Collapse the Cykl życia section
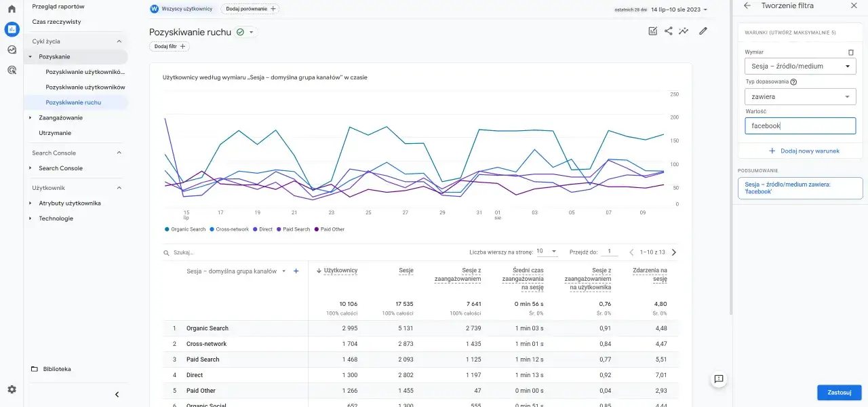Image resolution: width=868 pixels, height=407 pixels. tap(119, 41)
